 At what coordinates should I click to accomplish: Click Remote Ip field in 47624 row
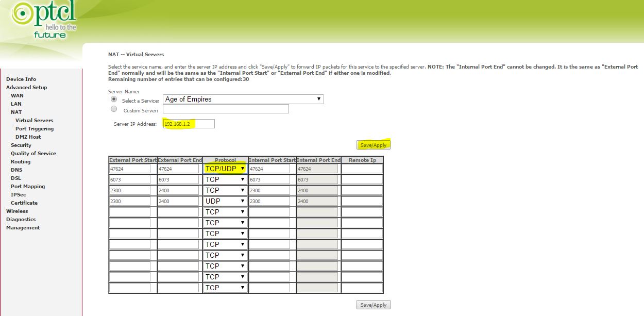(x=363, y=169)
